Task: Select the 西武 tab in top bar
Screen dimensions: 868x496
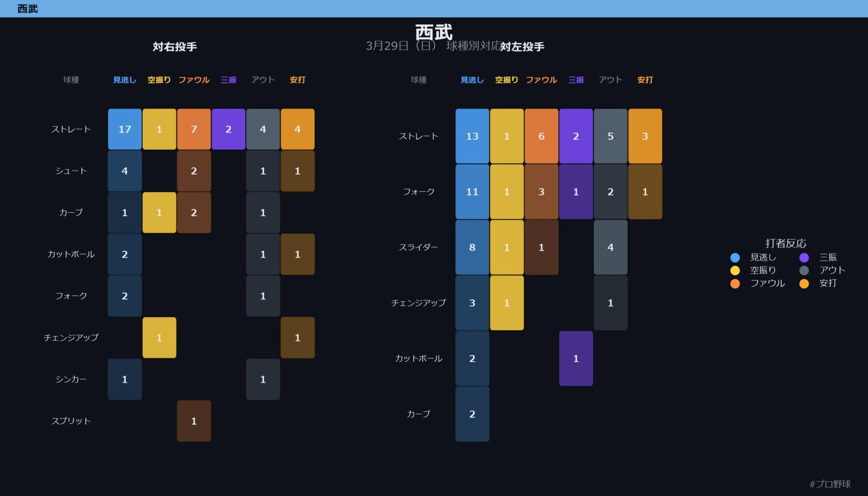Action: tap(28, 9)
